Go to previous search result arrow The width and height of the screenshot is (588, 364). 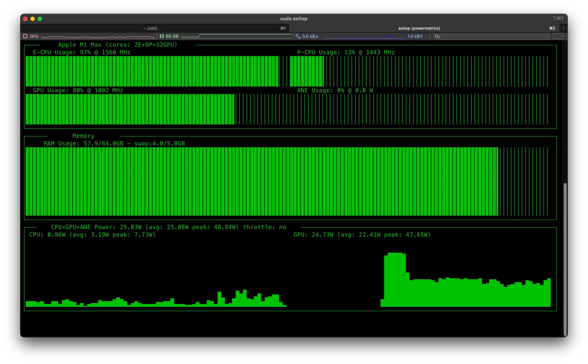coord(555,36)
